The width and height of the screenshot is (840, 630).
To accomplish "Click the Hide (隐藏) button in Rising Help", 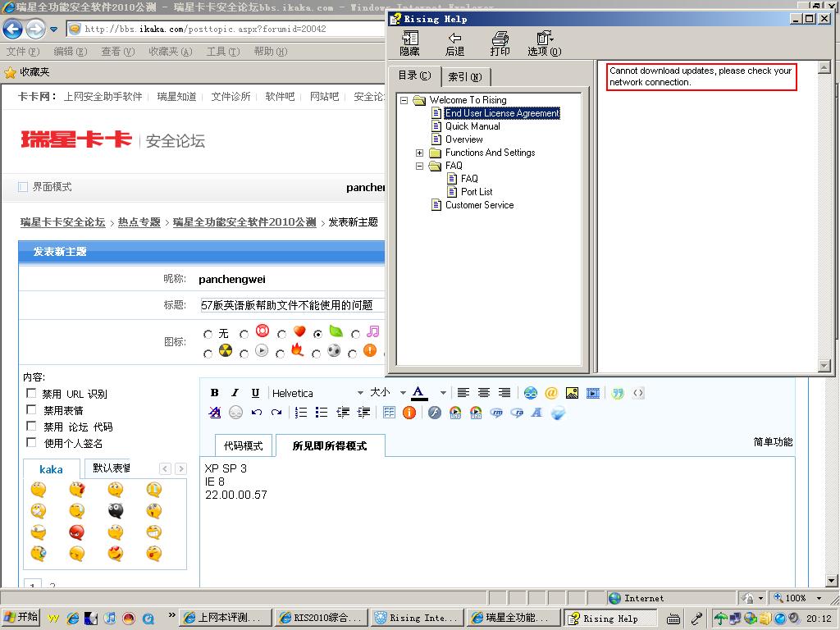I will pyautogui.click(x=410, y=43).
